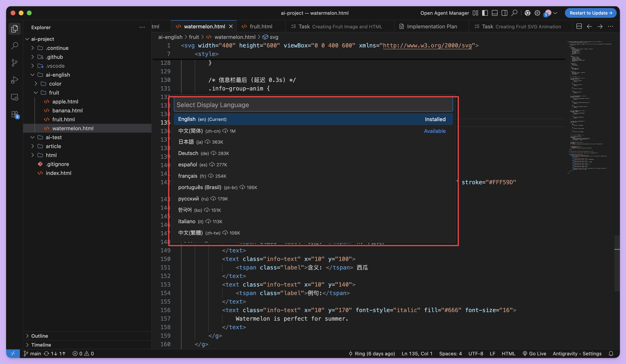This screenshot has width=626, height=364.
Task: Click the notifications bell in status bar
Action: click(x=611, y=353)
